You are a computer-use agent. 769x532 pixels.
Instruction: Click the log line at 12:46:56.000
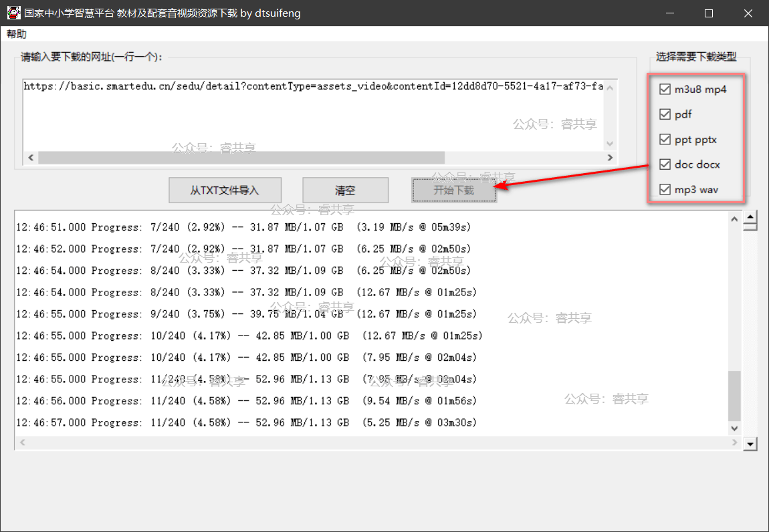pos(246,400)
